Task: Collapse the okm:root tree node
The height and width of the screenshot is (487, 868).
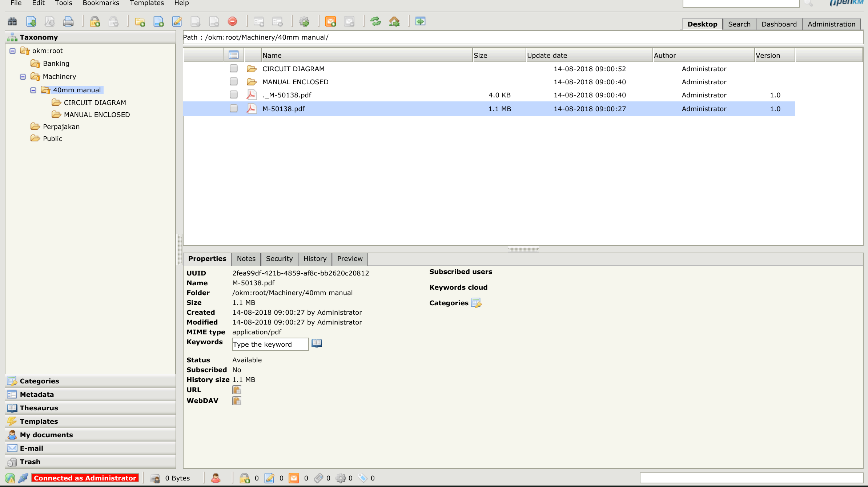Action: pyautogui.click(x=12, y=51)
